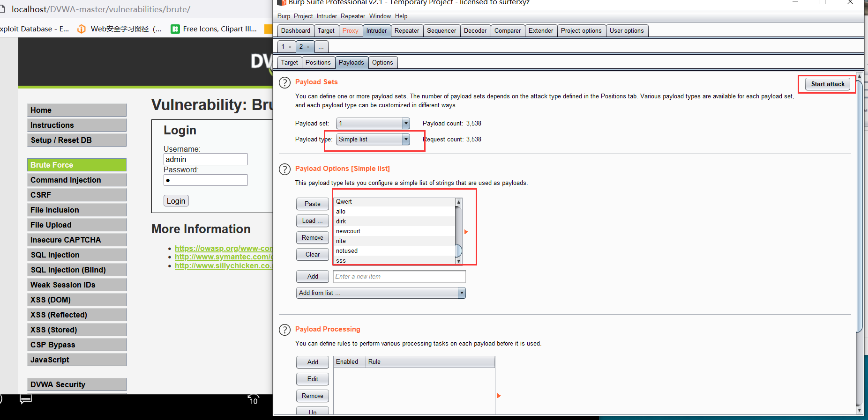Open the Decoder tab
The height and width of the screenshot is (420, 868).
click(475, 31)
